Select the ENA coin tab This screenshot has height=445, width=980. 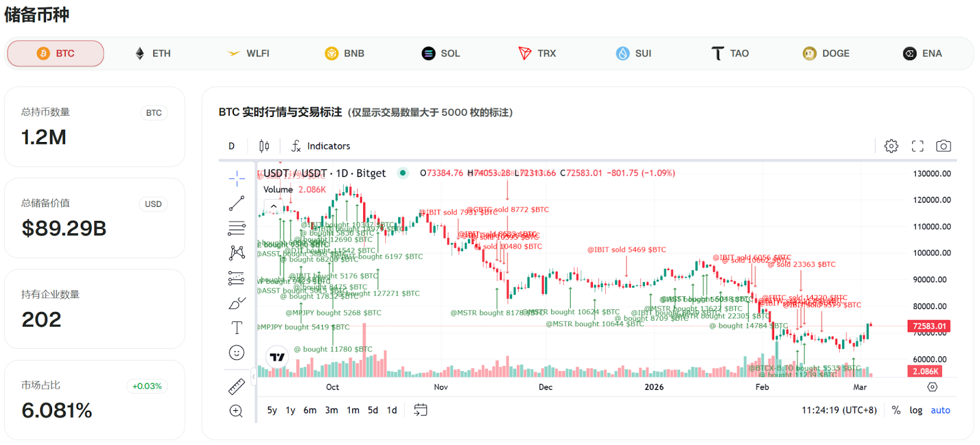(x=922, y=53)
